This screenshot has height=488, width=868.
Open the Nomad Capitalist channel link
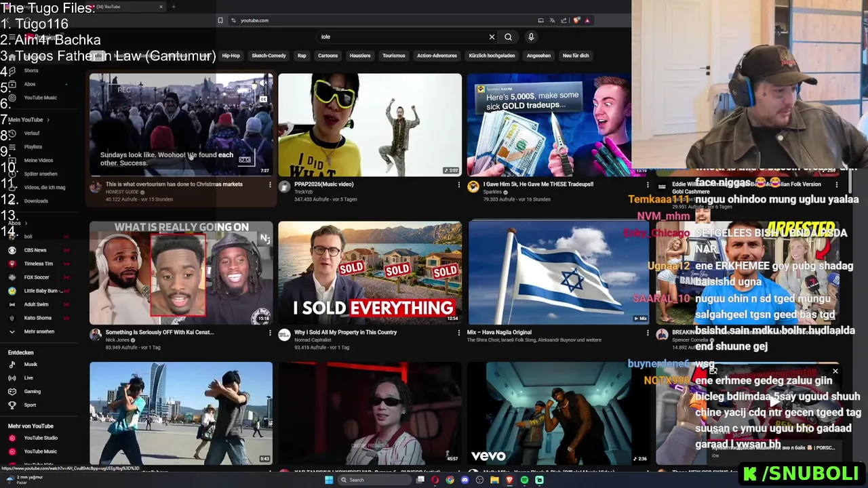(x=313, y=340)
